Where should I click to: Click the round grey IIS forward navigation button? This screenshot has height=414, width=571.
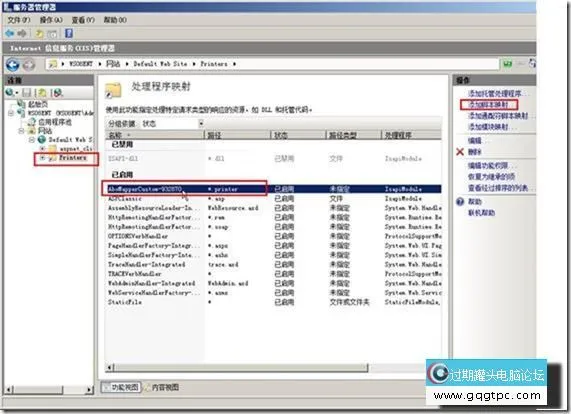(29, 65)
